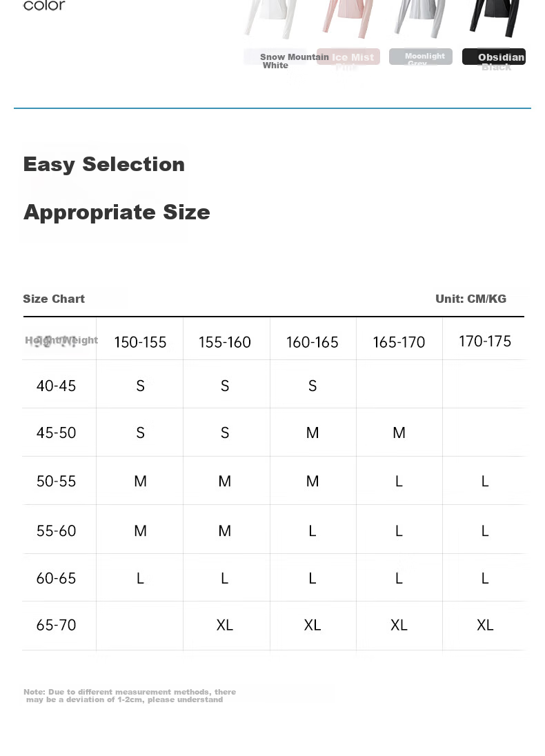Click the Easy Selection heading text

tap(104, 164)
